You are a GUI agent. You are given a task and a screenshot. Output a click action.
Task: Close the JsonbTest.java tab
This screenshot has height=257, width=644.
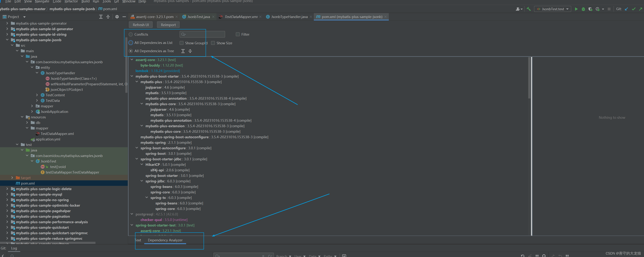(213, 17)
